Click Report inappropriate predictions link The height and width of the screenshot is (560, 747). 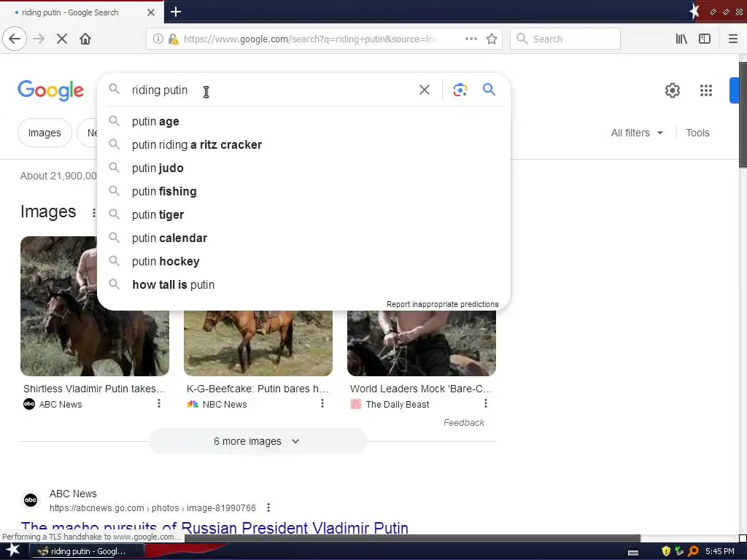tap(442, 304)
